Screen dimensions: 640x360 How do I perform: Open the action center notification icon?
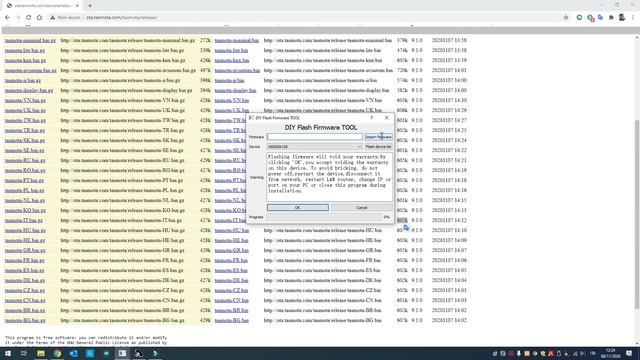(629, 353)
